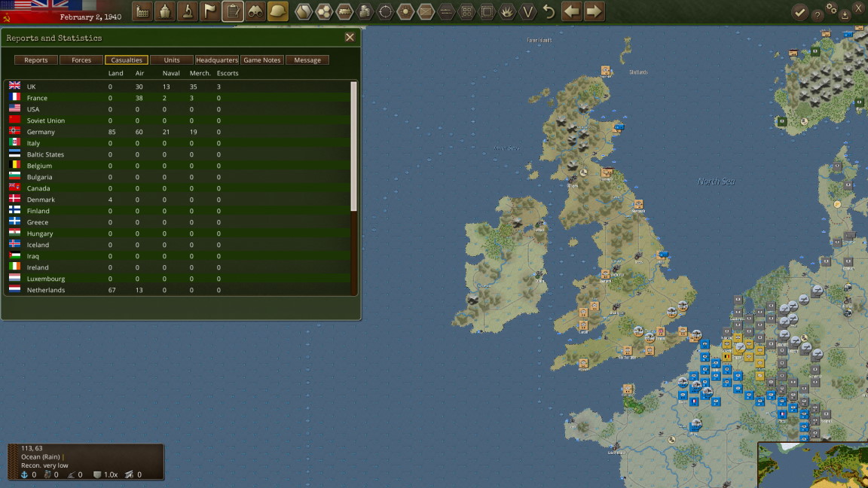Click the Canada row
The image size is (868, 488).
coord(177,188)
